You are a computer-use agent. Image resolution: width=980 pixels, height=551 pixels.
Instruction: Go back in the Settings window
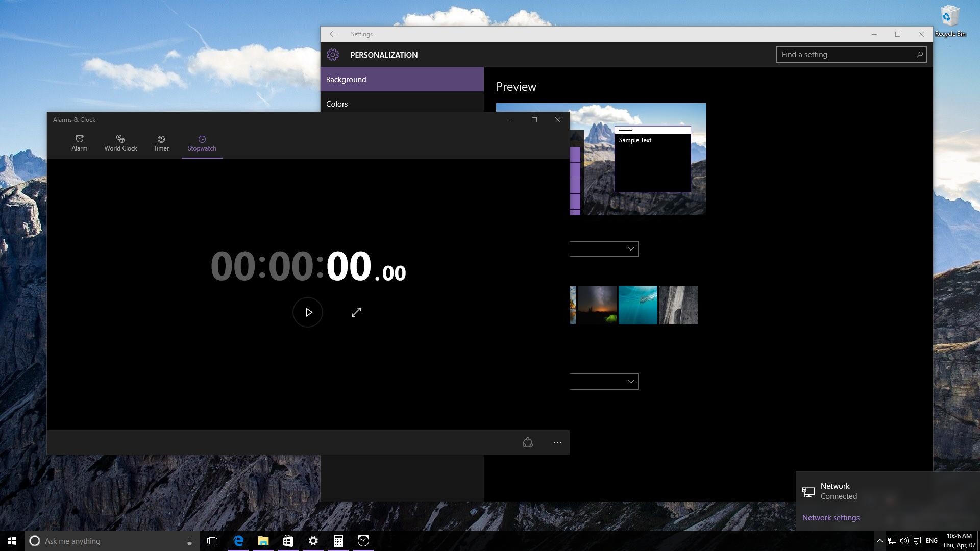click(x=333, y=34)
